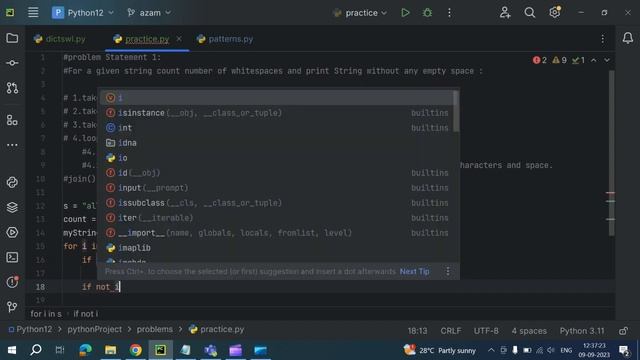Switch to the dictswl.py tab
Screen dimensions: 640x360
60,39
